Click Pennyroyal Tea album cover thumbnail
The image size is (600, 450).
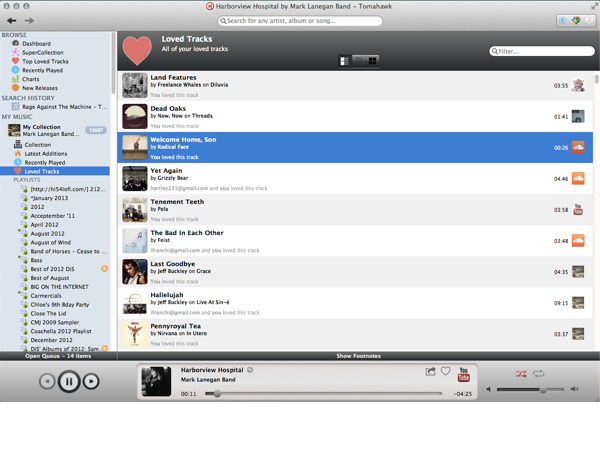coord(135,334)
